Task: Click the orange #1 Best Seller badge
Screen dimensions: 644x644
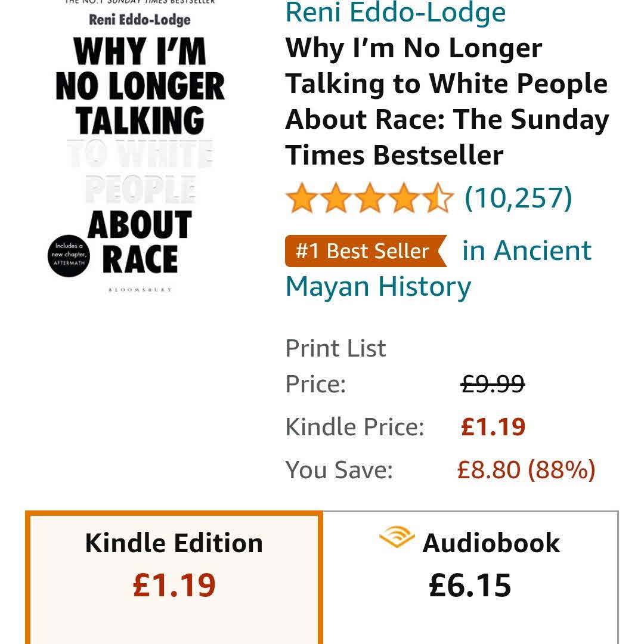Action: click(x=363, y=251)
